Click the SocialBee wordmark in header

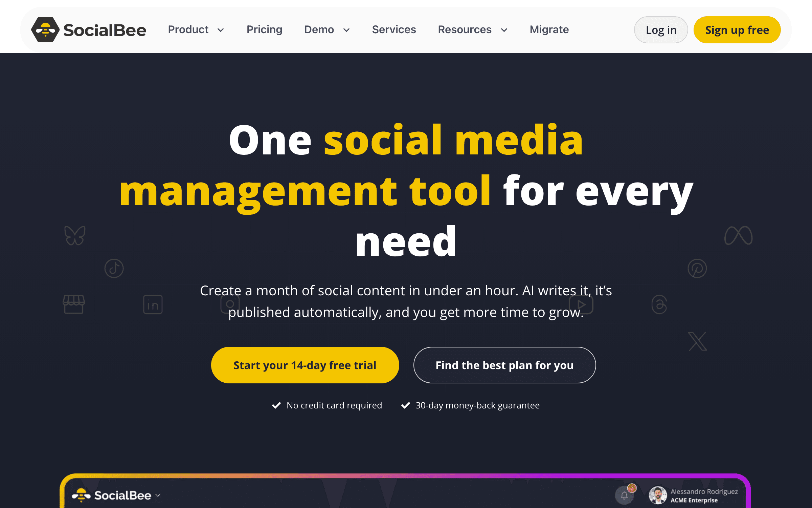(105, 30)
